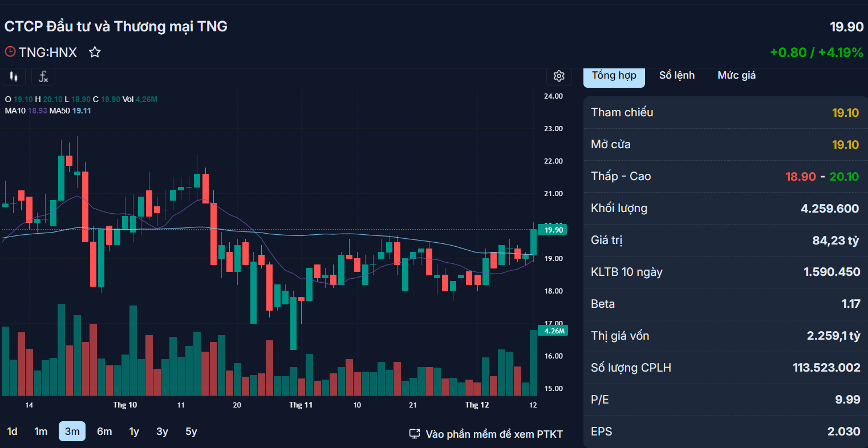Click the MA50 indicator legend
The width and height of the screenshot is (868, 448).
(x=70, y=111)
